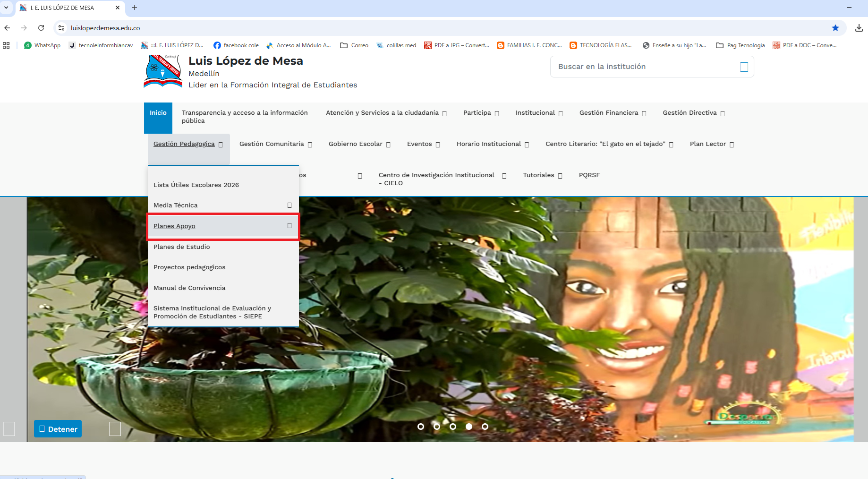Viewport: 868px width, 479px height.
Task: Choose Planes de Estudio from the menu
Action: click(x=182, y=247)
